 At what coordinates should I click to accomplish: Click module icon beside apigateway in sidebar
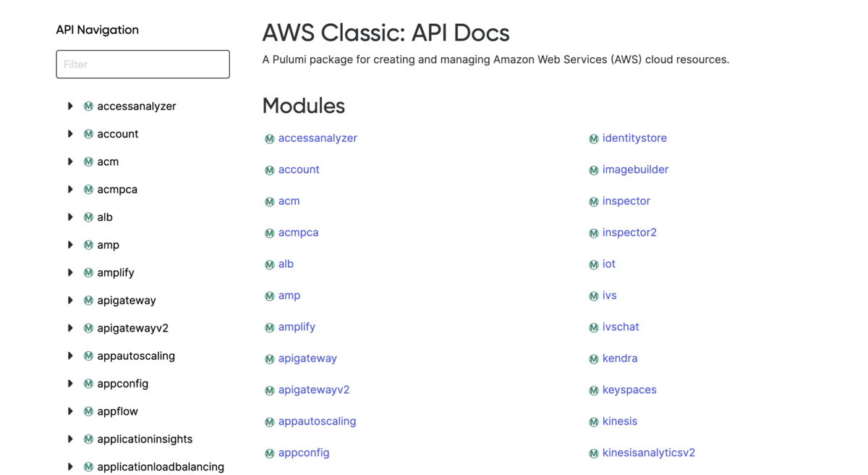point(88,300)
